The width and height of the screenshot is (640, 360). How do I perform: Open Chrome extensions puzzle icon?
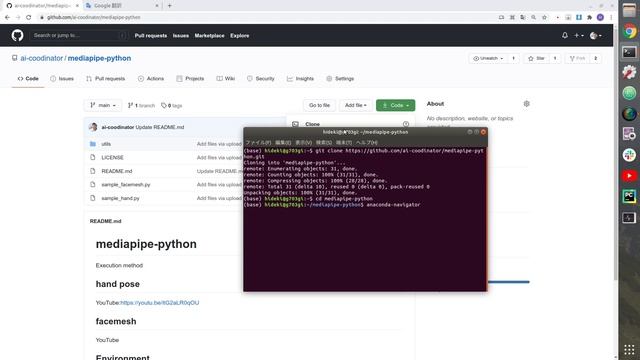point(589,17)
